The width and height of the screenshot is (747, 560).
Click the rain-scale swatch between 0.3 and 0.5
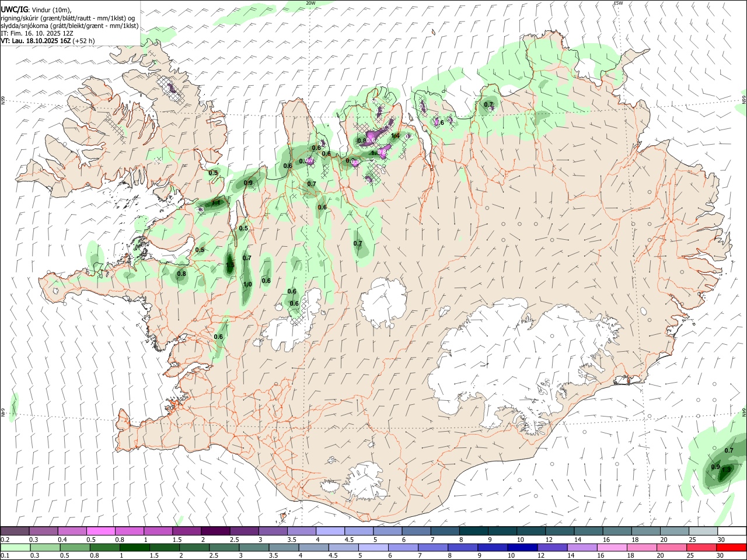click(45, 547)
